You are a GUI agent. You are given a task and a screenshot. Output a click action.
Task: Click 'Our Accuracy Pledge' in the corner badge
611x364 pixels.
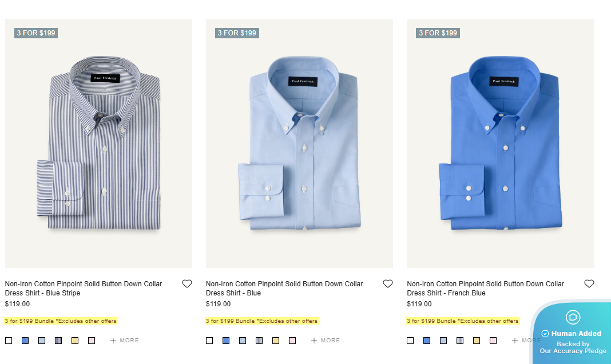coord(573,351)
